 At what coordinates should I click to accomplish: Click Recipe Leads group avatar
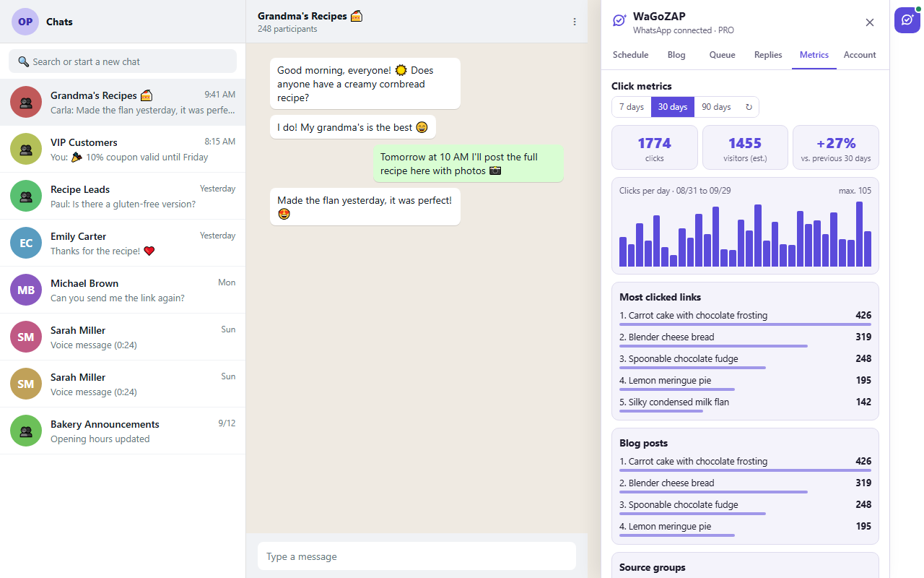[26, 196]
